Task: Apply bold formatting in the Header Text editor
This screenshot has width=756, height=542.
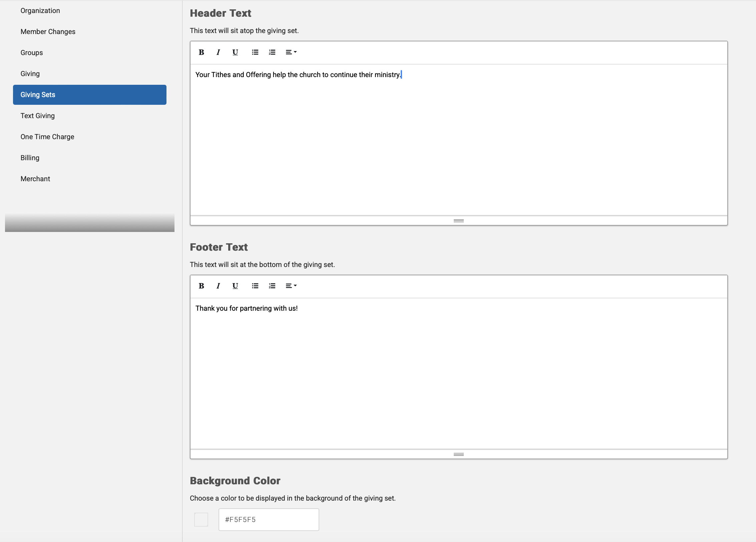Action: pyautogui.click(x=201, y=52)
